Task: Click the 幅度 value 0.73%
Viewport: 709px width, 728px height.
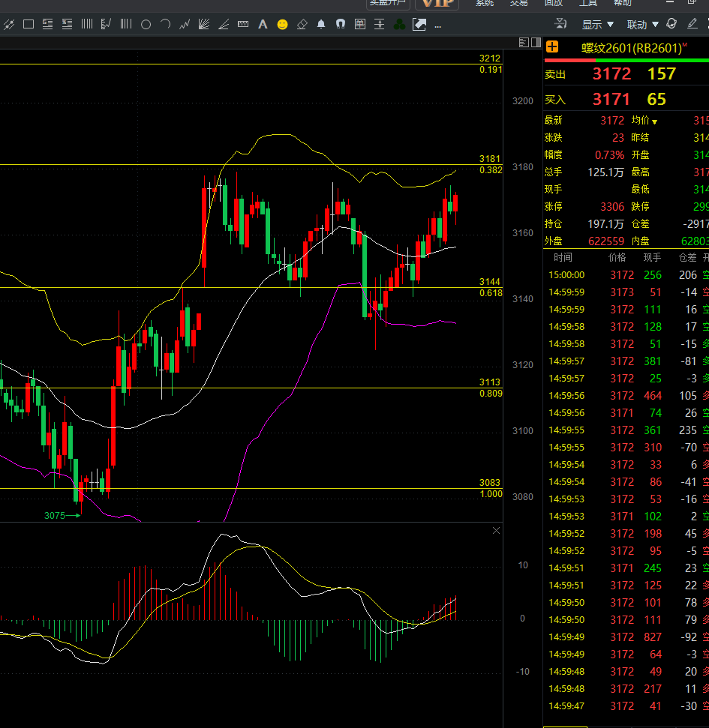Action: [x=609, y=155]
